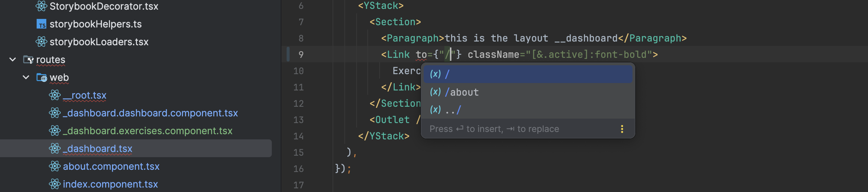Click the (x) icon of the ../ suggestion

[435, 110]
